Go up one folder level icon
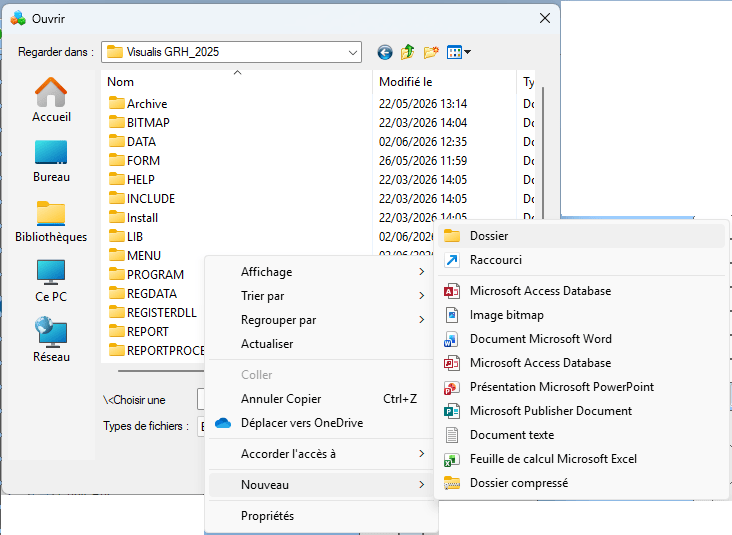 pos(408,52)
